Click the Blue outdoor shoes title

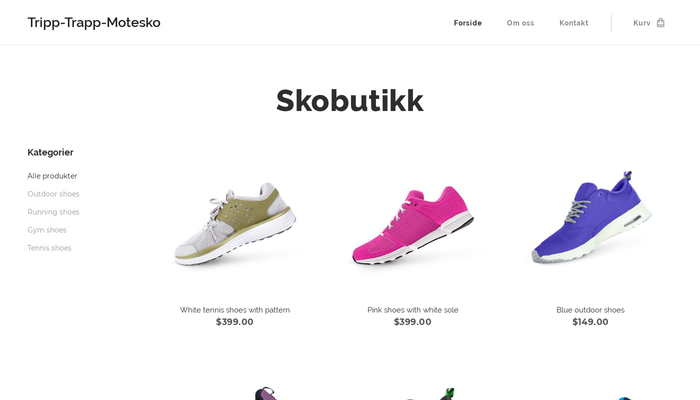pyautogui.click(x=590, y=310)
